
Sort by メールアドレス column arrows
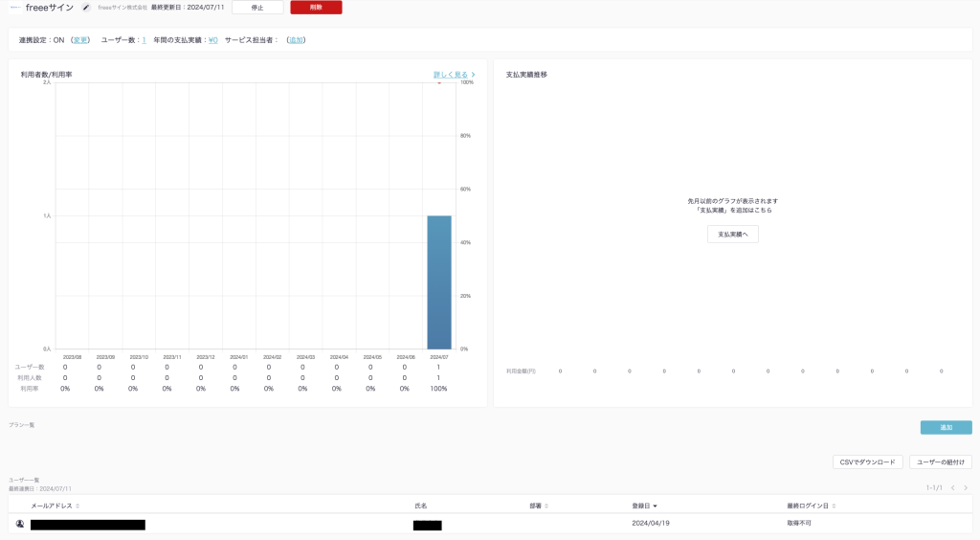point(78,506)
